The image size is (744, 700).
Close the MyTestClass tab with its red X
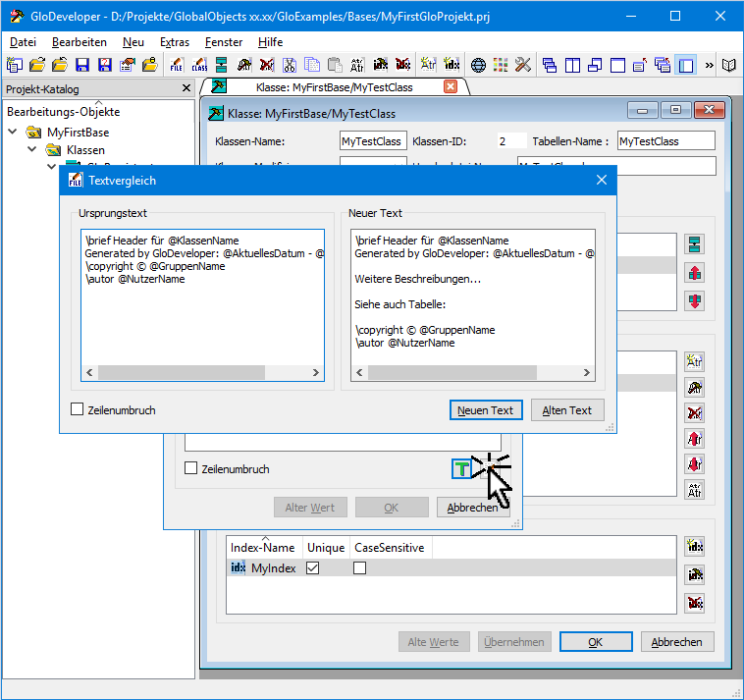pos(451,86)
